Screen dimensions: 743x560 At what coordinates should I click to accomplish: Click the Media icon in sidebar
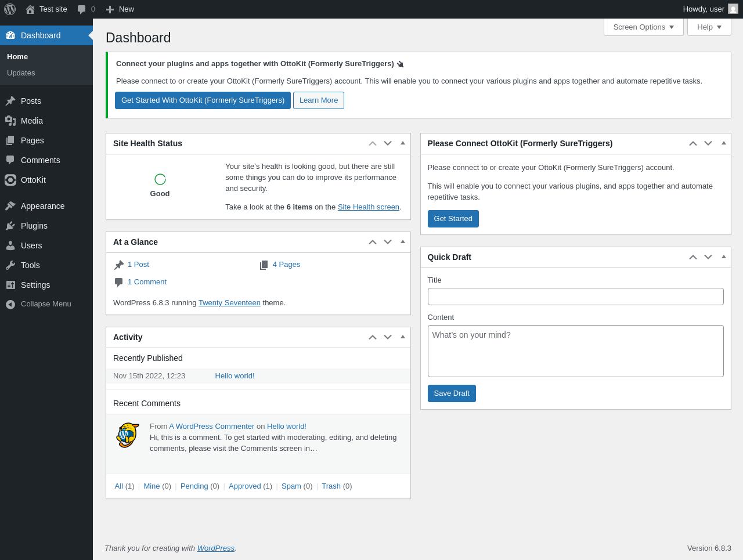[10, 121]
